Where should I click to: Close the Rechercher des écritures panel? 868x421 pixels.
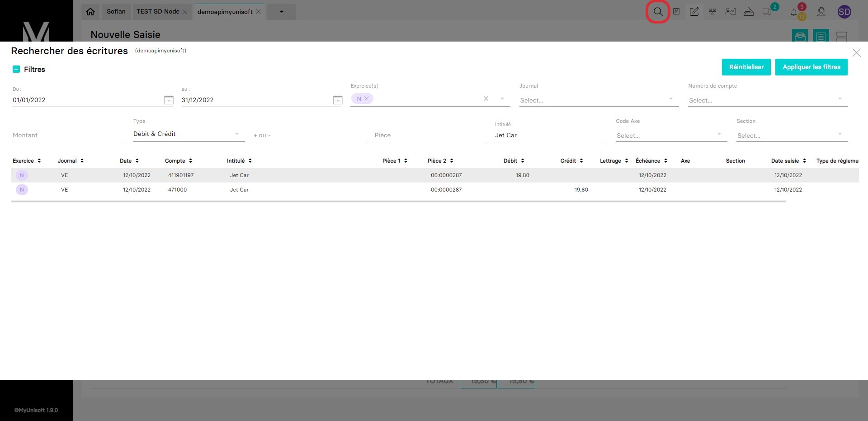pos(856,53)
